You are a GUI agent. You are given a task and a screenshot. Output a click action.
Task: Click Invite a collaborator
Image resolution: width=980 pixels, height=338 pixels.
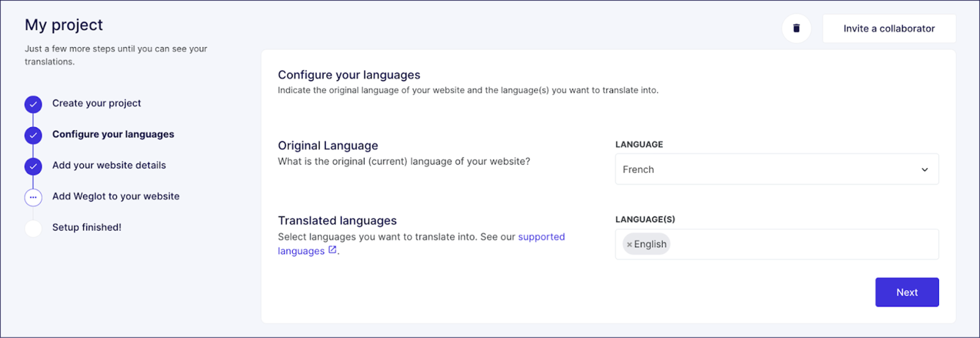pyautogui.click(x=889, y=28)
